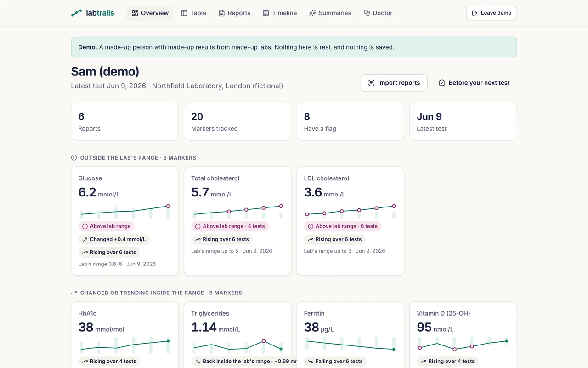Open the Total cholesterol marker card
This screenshot has width=588, height=368.
pos(237,221)
